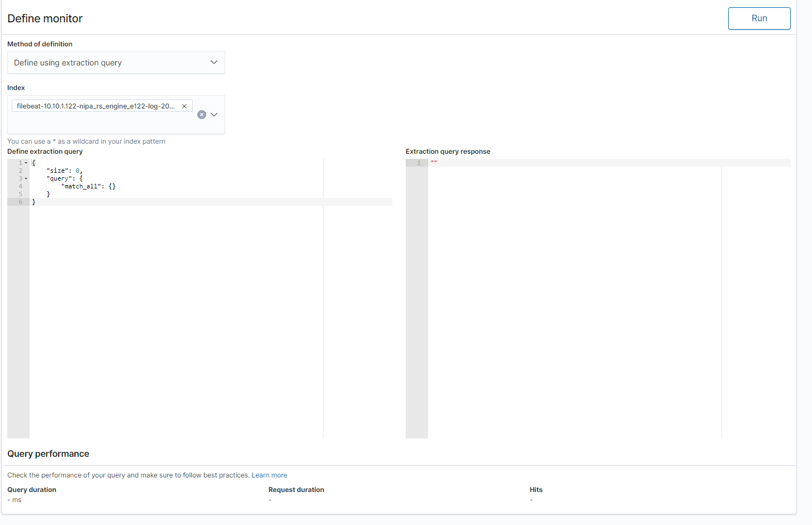The height and width of the screenshot is (525, 812).
Task: Click line number 2 in the query gutter
Action: pos(20,171)
